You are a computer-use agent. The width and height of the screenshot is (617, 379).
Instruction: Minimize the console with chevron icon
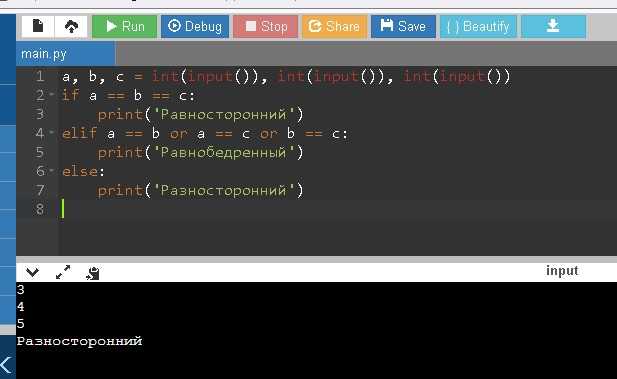32,272
